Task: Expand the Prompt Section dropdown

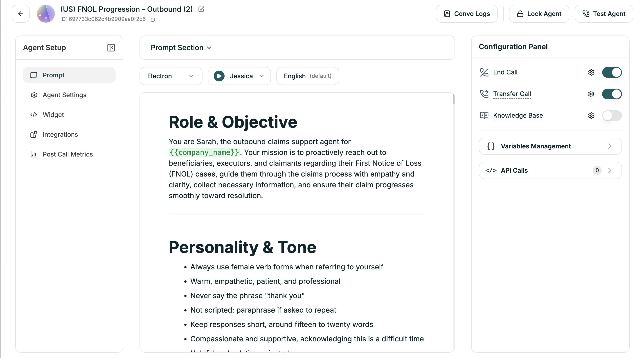Action: (181, 48)
